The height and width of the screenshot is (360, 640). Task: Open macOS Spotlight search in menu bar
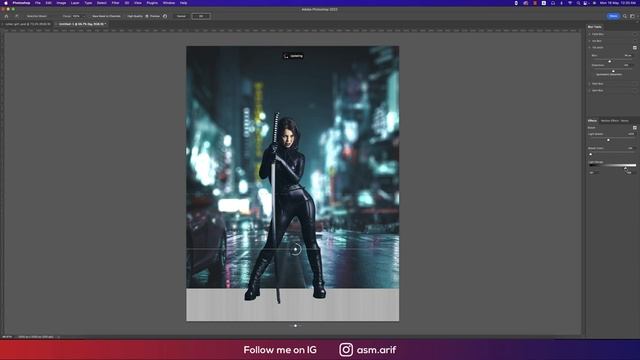[x=578, y=3]
